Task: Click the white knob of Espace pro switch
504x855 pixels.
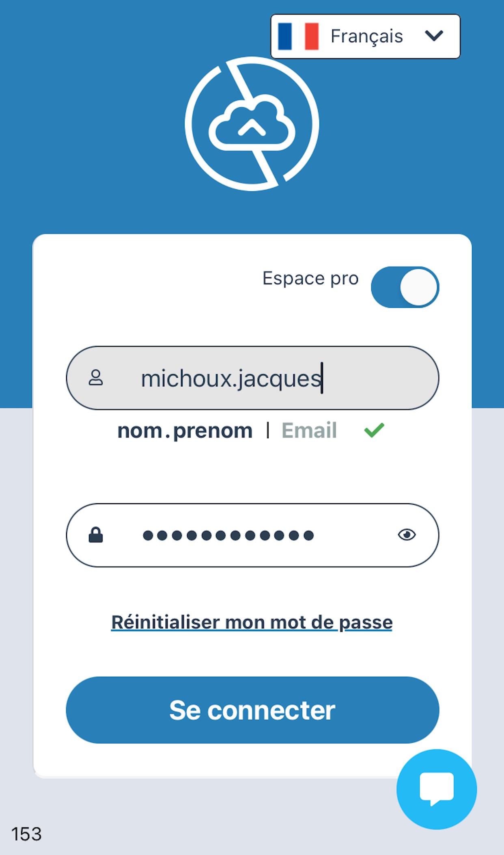Action: click(418, 287)
